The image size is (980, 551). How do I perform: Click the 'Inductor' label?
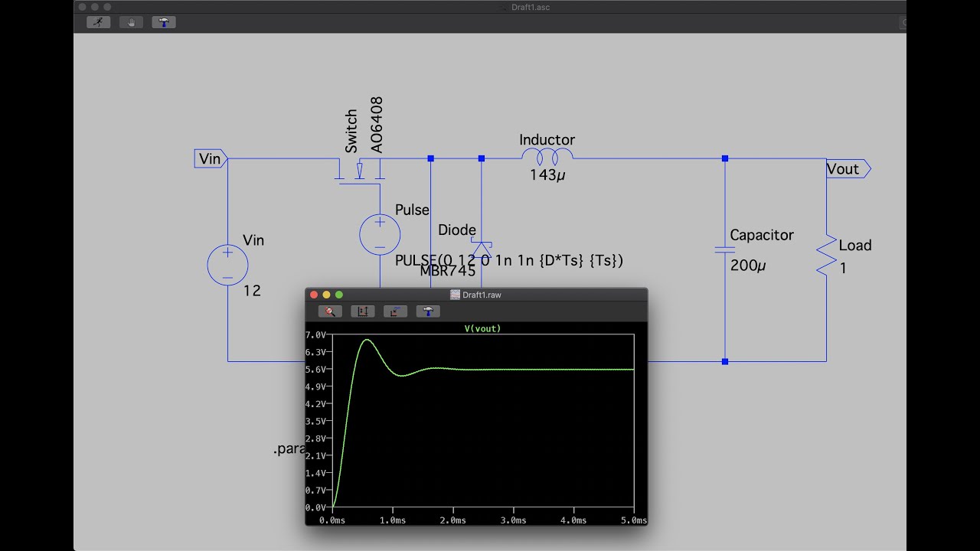tap(547, 140)
